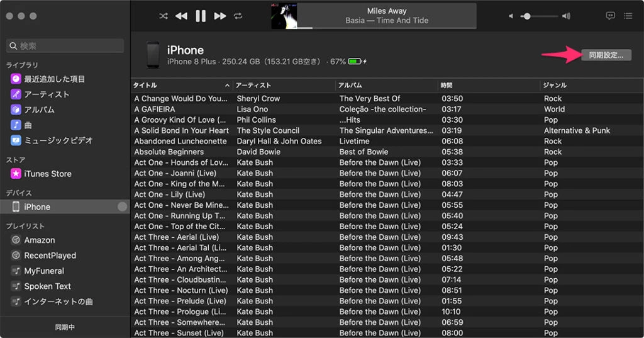Open ミュージックビデオ in the sidebar

point(58,140)
